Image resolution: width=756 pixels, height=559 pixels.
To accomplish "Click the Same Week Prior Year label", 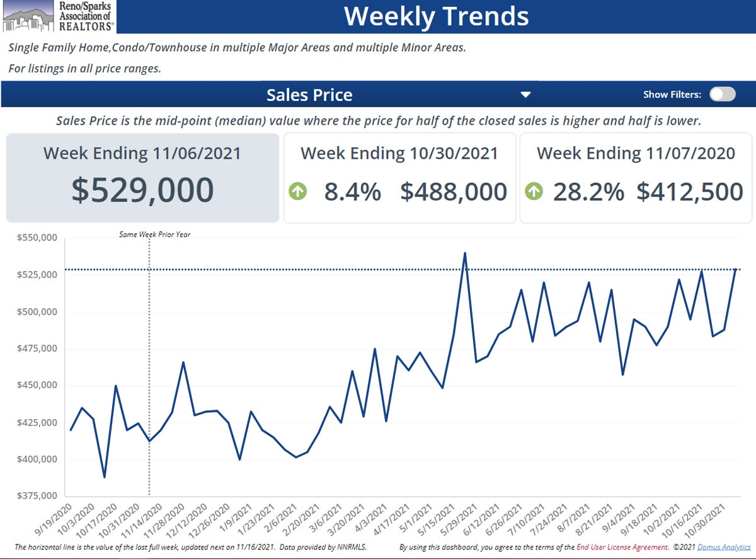I will 154,234.
